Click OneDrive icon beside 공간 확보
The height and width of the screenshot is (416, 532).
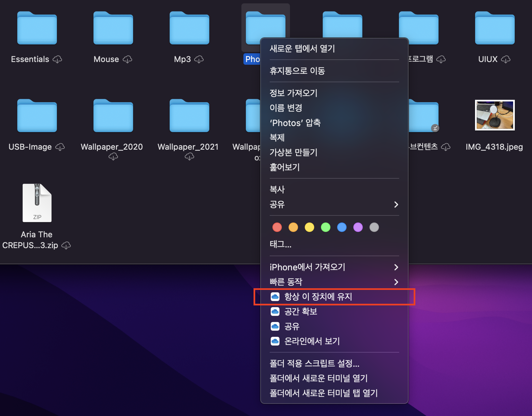[275, 311]
